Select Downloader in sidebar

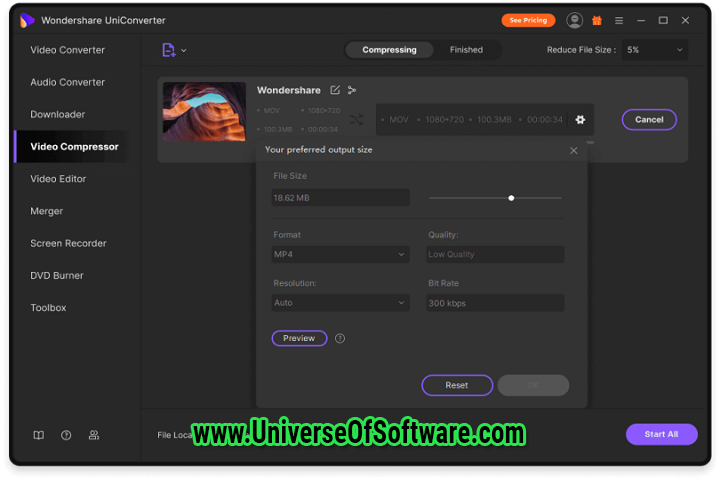click(57, 114)
